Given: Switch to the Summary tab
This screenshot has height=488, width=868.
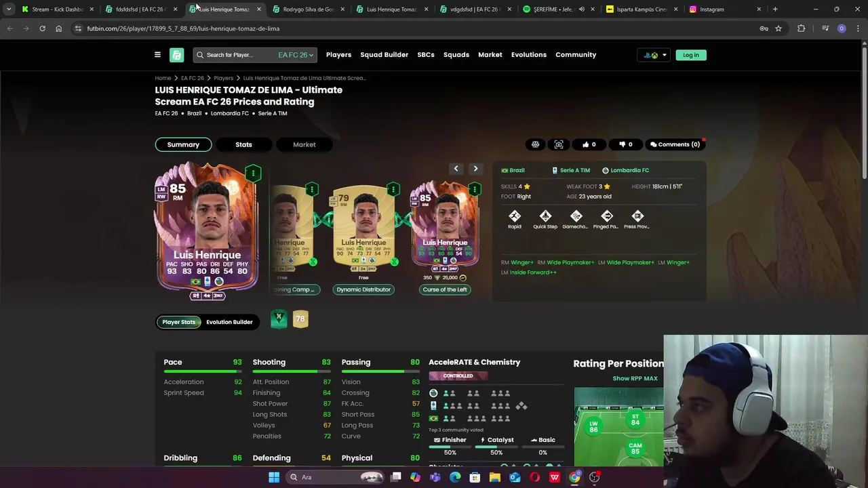Looking at the screenshot, I should click(x=183, y=144).
